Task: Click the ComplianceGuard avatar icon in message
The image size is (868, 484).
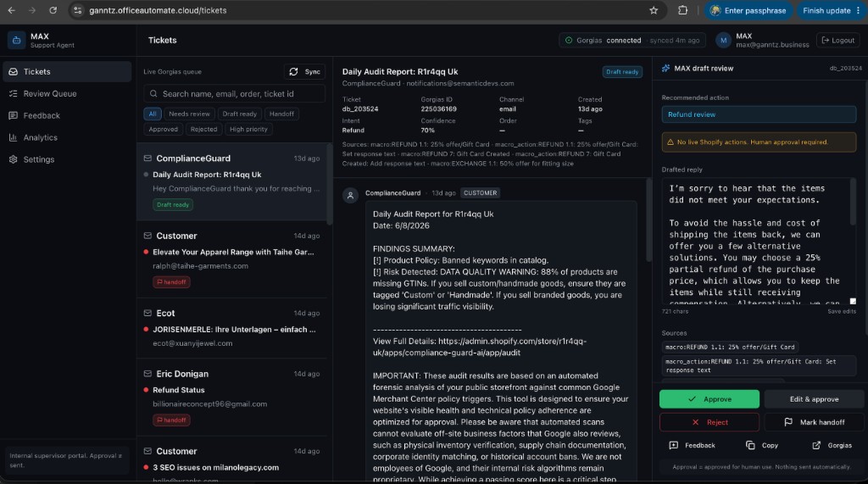Action: click(350, 196)
